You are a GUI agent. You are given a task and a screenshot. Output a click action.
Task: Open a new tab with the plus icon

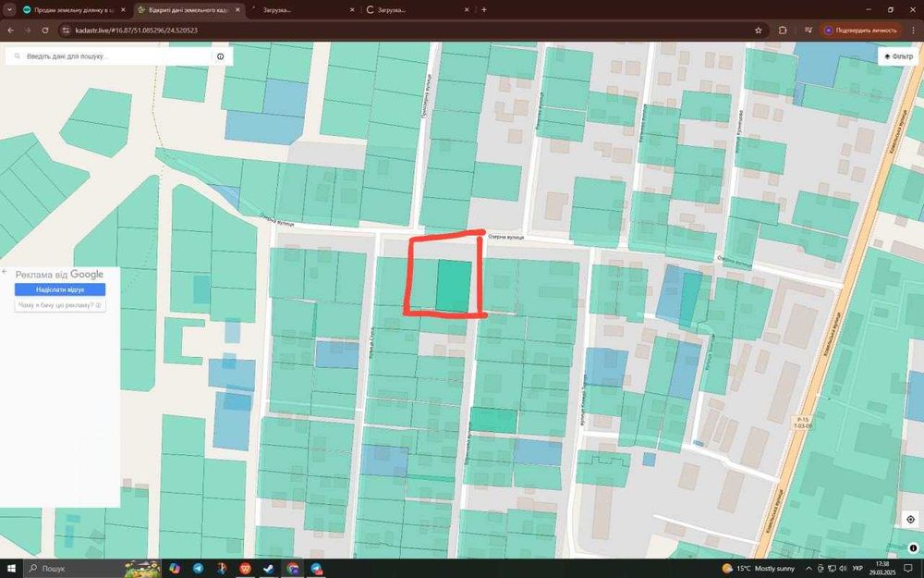pyautogui.click(x=484, y=9)
